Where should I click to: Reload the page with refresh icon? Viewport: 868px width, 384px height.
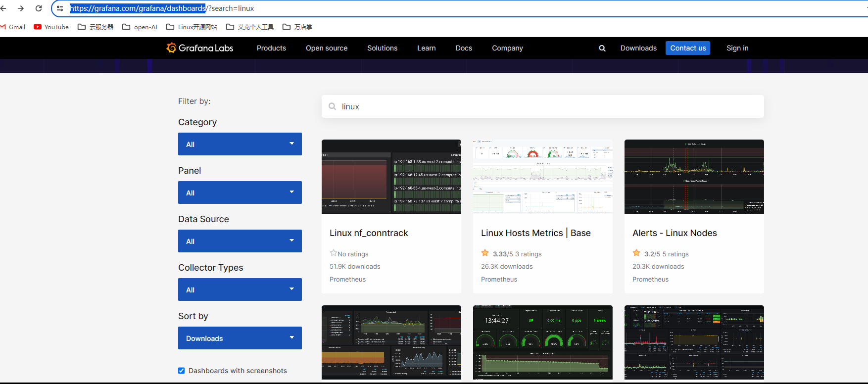point(39,8)
